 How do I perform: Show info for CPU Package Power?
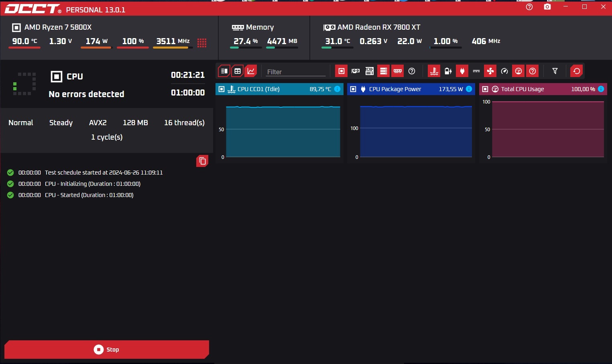pos(469,89)
